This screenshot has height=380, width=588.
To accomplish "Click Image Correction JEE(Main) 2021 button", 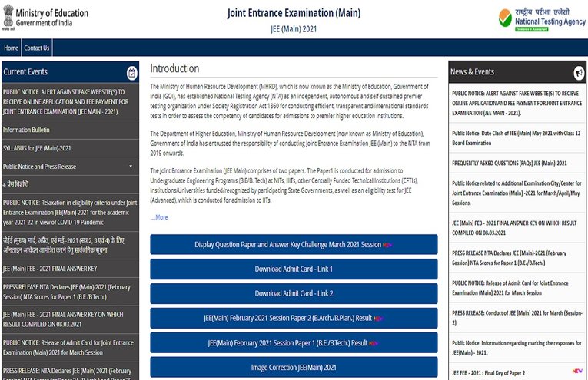I will coord(294,368).
